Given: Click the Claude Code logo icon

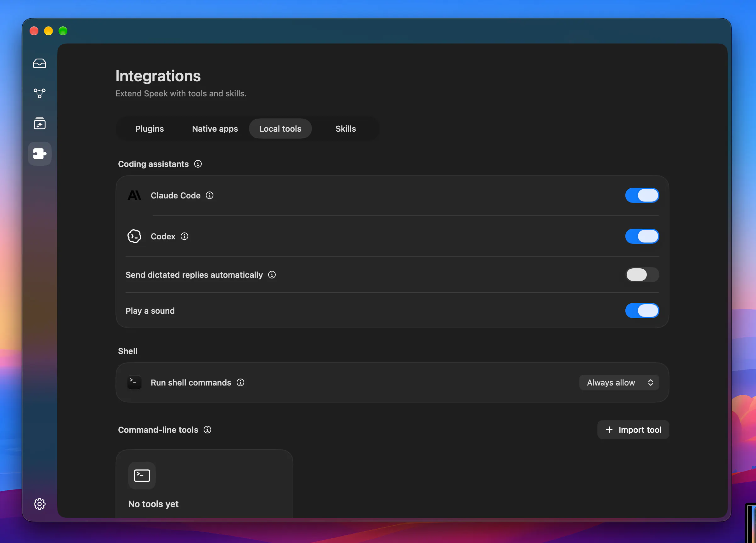Looking at the screenshot, I should [134, 196].
